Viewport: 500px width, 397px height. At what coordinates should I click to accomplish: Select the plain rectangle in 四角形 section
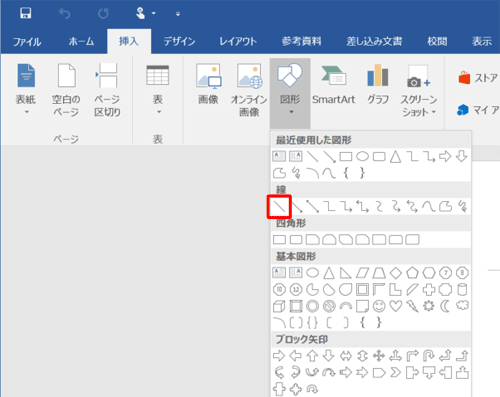pyautogui.click(x=279, y=240)
